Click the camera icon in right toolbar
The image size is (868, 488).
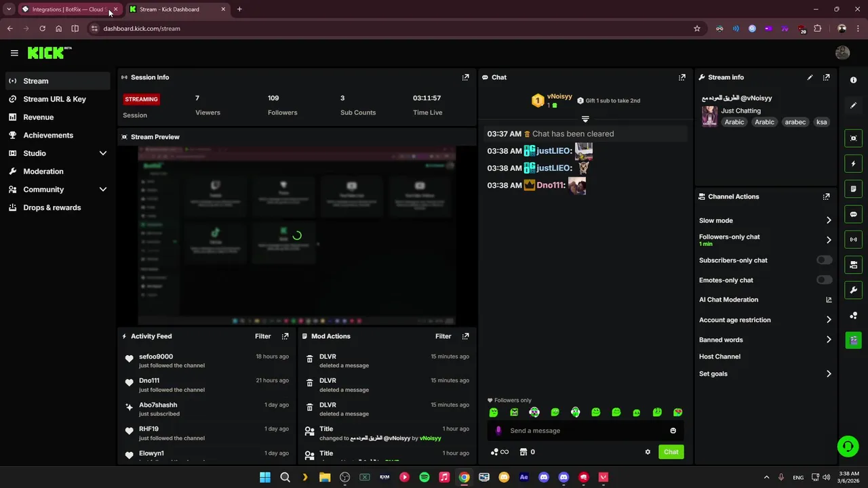click(x=854, y=265)
